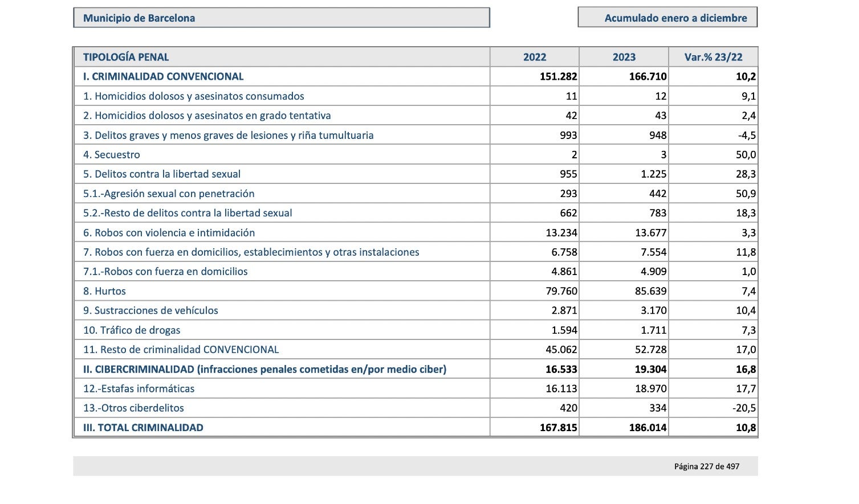Click the 50,9 variation cell

[x=746, y=194]
